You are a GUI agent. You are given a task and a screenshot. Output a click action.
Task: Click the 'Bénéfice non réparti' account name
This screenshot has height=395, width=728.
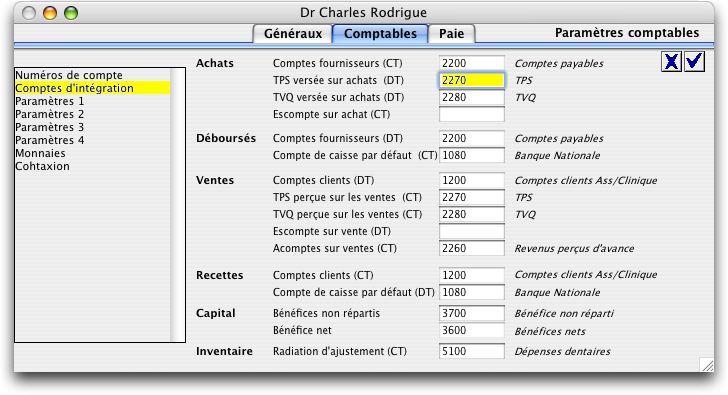coord(564,314)
